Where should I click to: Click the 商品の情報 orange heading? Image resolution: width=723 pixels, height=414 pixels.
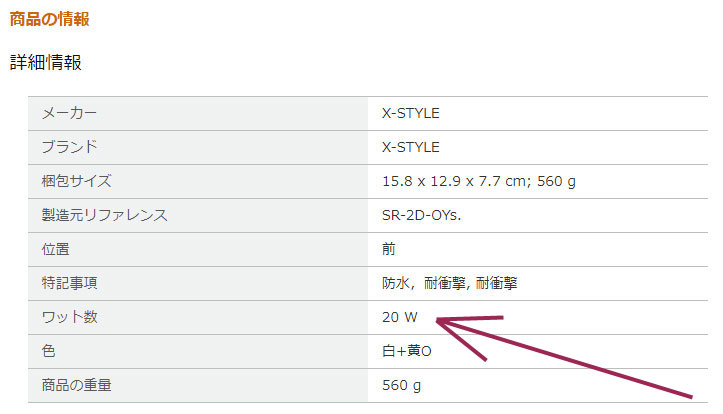point(49,19)
